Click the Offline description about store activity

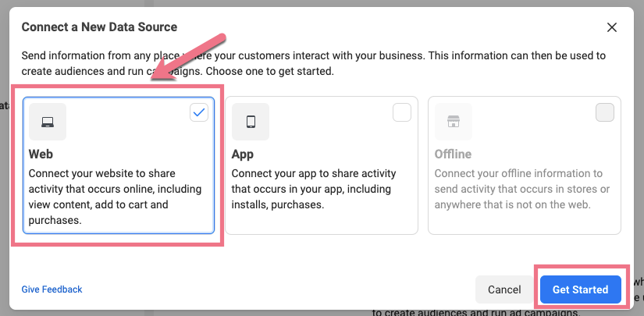click(x=518, y=189)
